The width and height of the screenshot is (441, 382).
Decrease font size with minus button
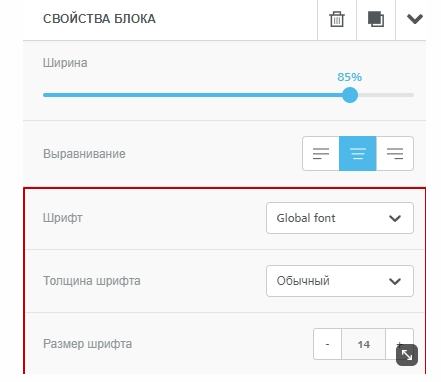[x=327, y=344]
